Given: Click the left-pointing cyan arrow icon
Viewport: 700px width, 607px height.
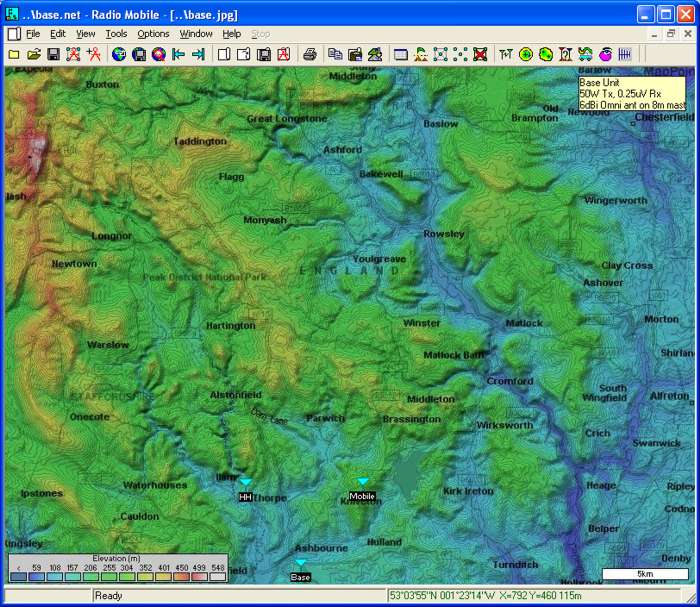Looking at the screenshot, I should click(179, 54).
